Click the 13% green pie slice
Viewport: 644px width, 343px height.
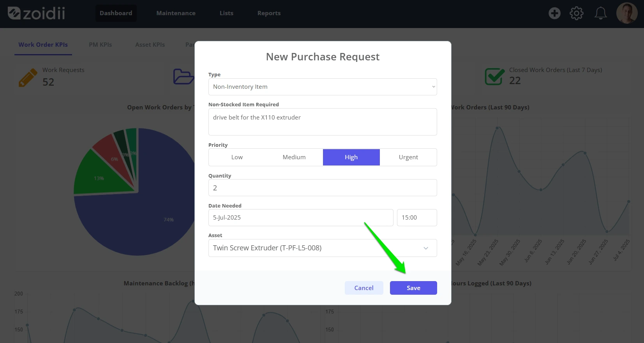point(99,175)
